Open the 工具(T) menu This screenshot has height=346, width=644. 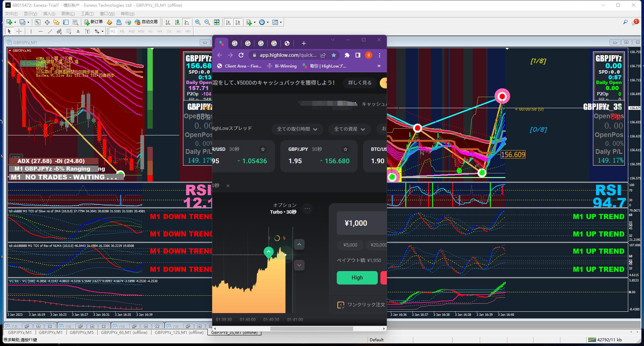[x=87, y=14]
